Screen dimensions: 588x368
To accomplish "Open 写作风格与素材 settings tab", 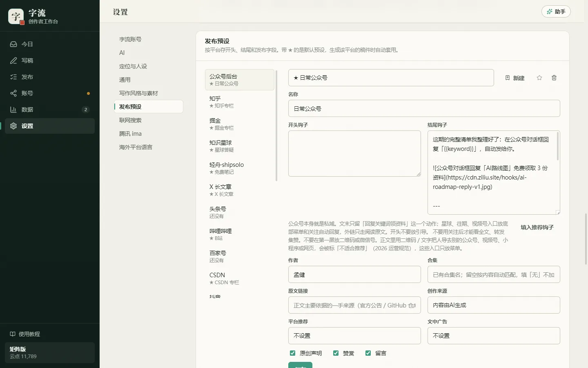I will coord(149,93).
